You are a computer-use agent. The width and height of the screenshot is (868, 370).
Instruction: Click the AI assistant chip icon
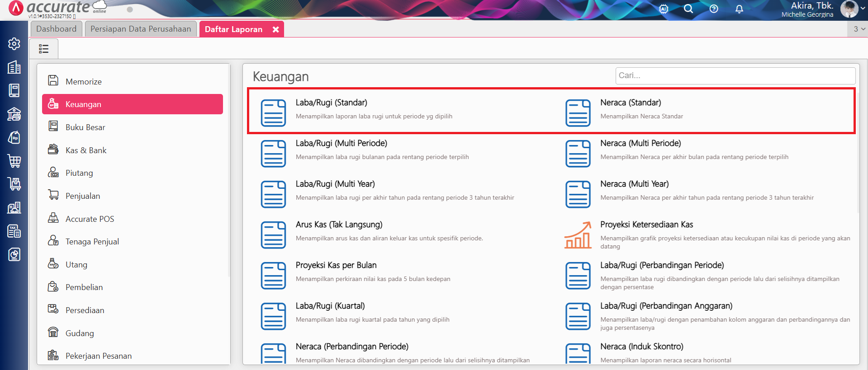tap(664, 9)
